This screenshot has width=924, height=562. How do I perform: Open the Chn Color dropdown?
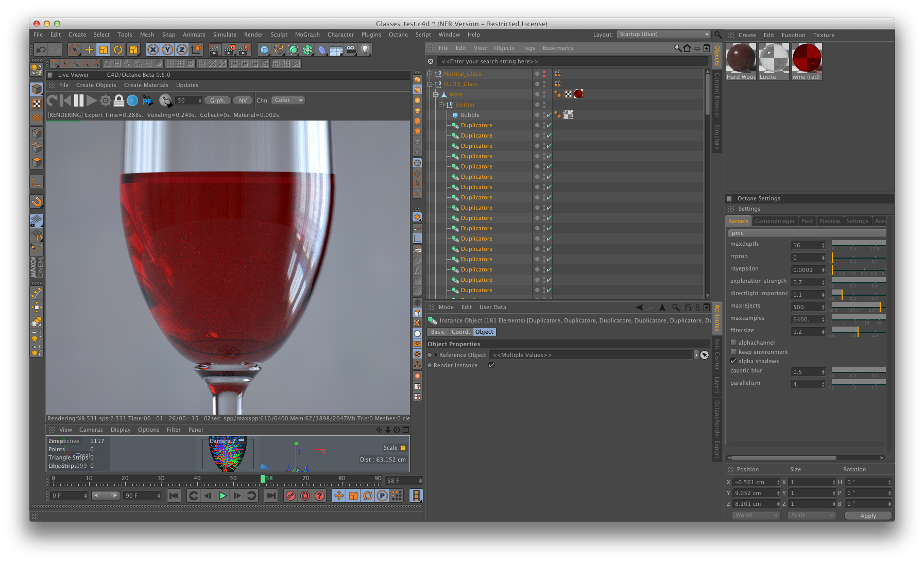point(288,100)
